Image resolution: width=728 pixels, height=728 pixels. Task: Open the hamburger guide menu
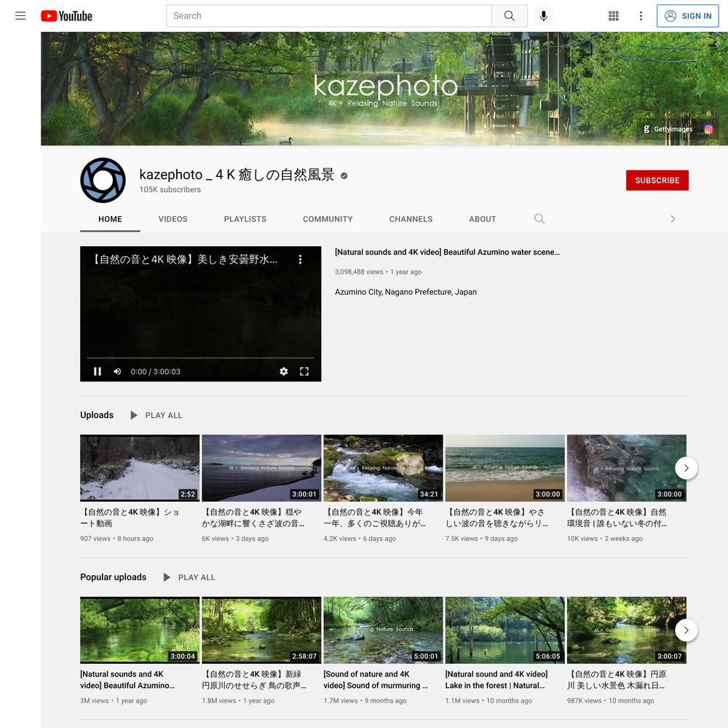(x=20, y=16)
